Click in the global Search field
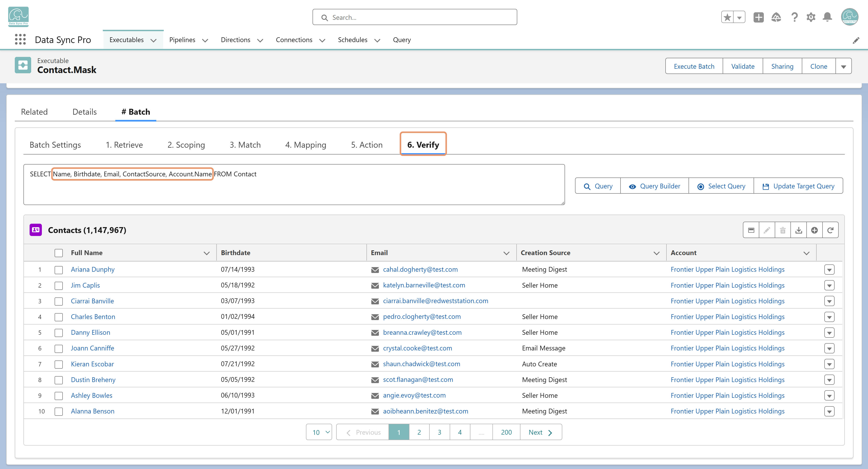Viewport: 868px width, 469px height. (415, 17)
